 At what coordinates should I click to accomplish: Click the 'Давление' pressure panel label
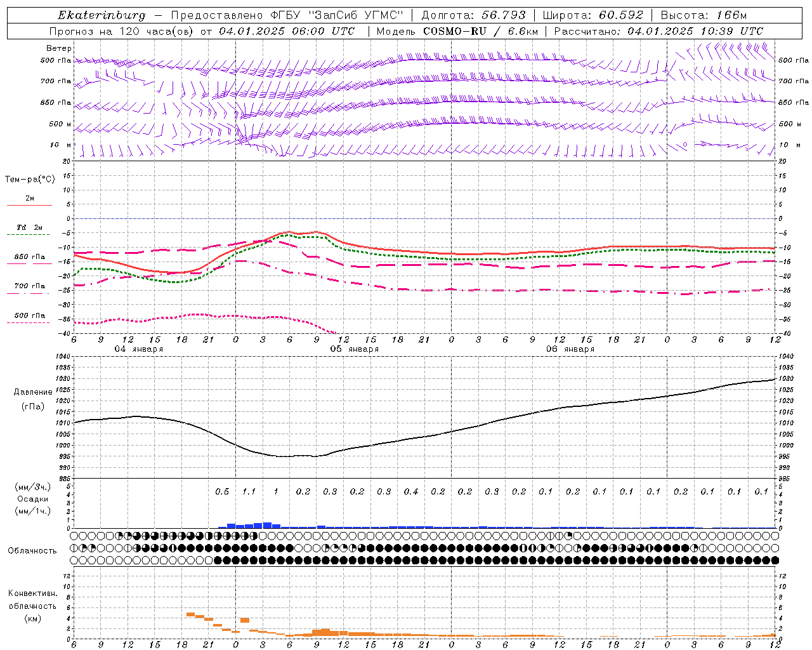[33, 392]
